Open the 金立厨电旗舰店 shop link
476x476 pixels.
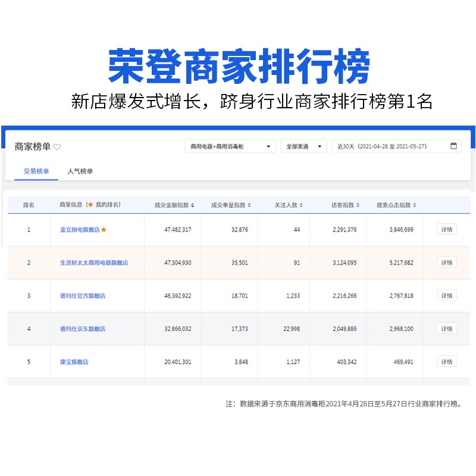click(80, 230)
